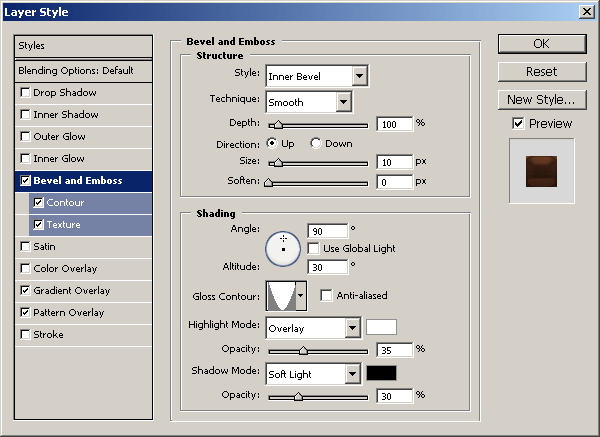This screenshot has height=437, width=600.
Task: Turn on the Color Overlay checkbox
Action: (x=25, y=269)
